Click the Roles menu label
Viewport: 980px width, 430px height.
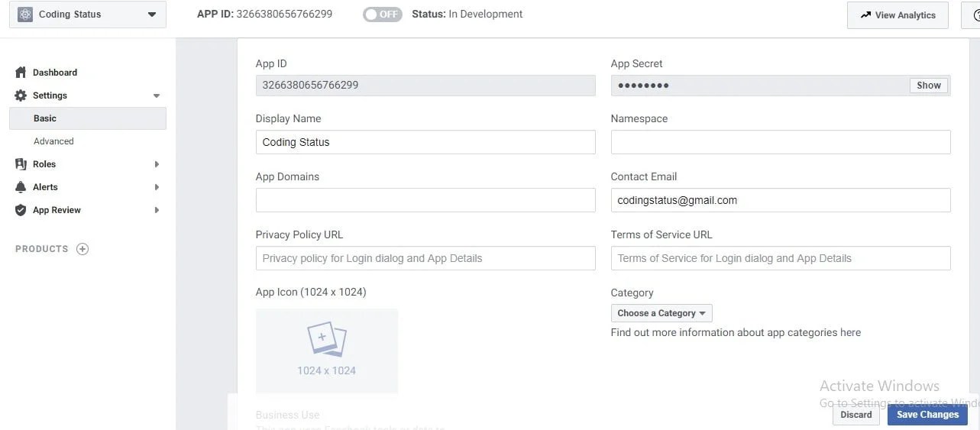[44, 164]
